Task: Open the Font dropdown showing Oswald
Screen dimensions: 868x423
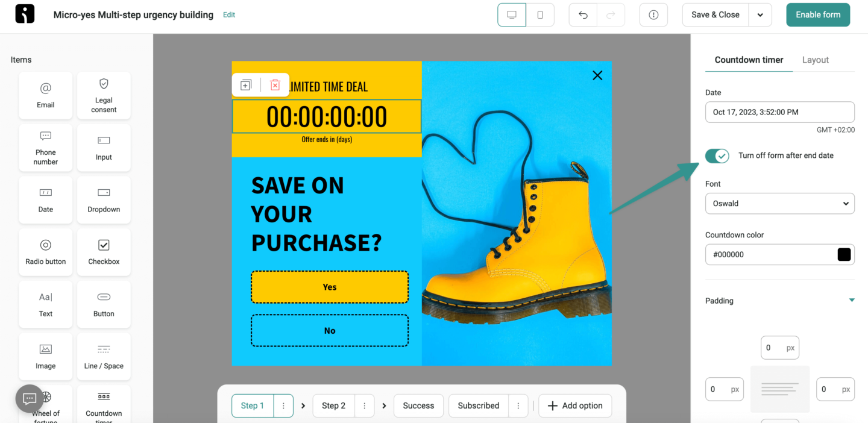Action: coord(780,204)
